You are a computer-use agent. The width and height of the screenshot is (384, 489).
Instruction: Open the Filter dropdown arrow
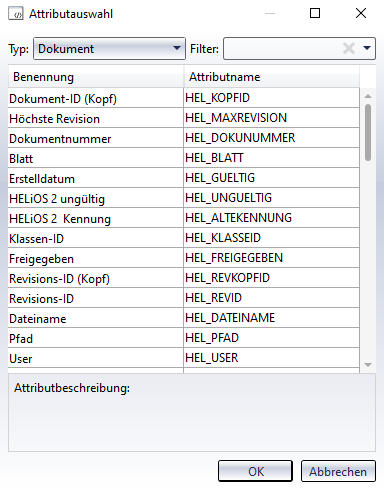pyautogui.click(x=367, y=48)
